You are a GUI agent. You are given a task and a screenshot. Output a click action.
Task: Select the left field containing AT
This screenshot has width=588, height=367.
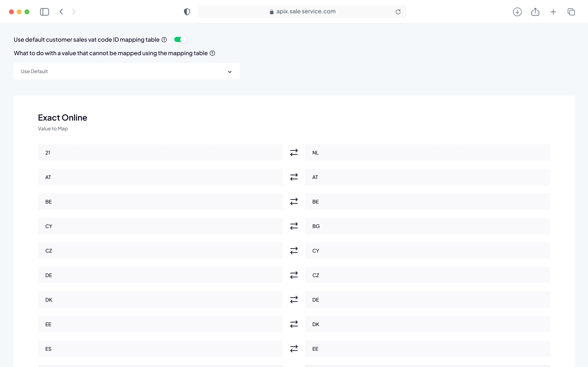point(161,177)
